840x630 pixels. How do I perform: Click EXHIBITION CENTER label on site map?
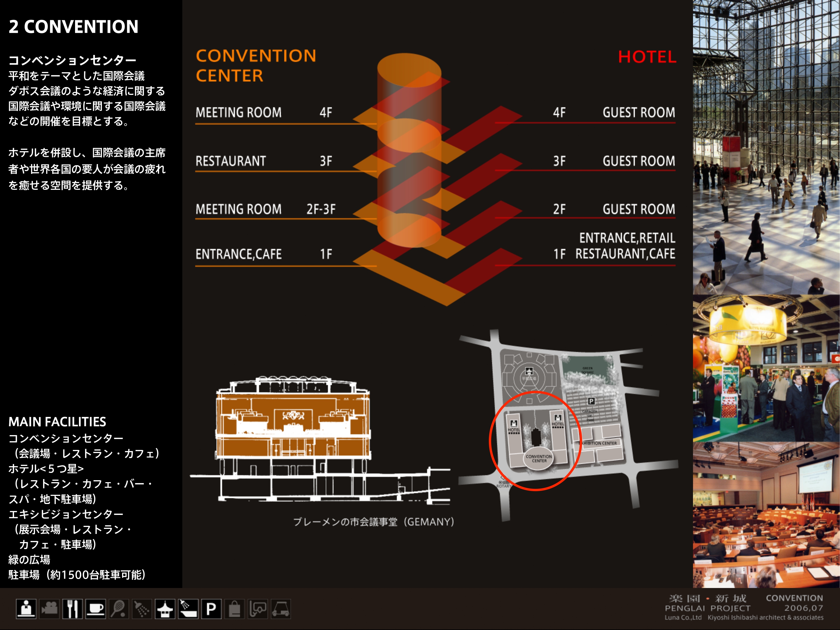[598, 443]
